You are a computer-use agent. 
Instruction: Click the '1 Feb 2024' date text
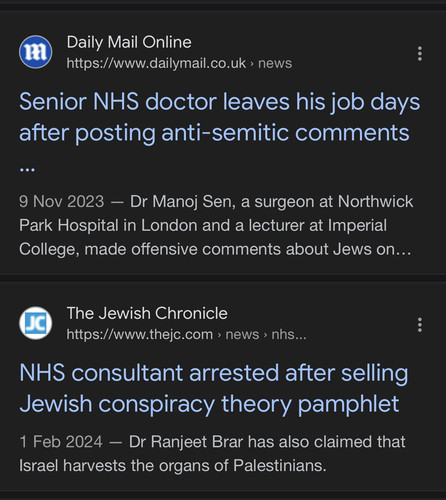[x=61, y=442]
